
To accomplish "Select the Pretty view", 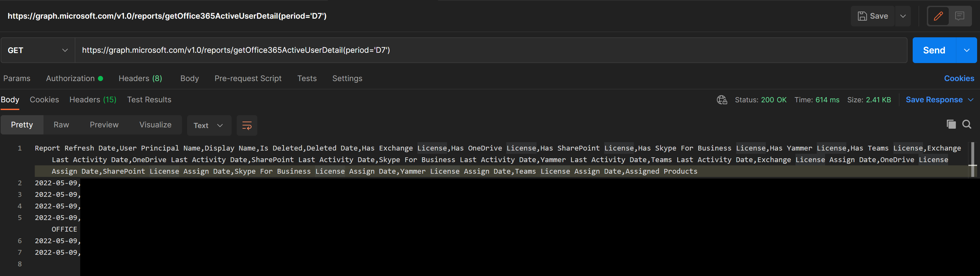I will pyautogui.click(x=22, y=125).
